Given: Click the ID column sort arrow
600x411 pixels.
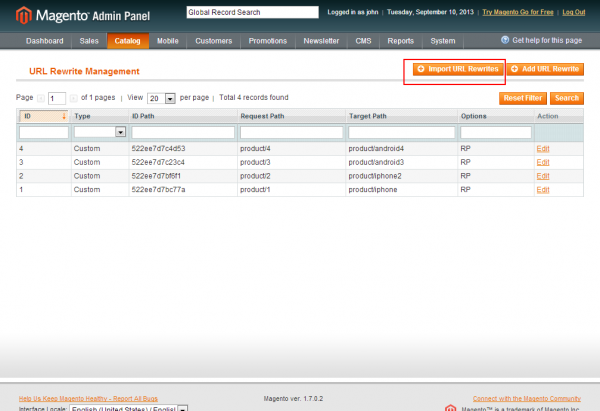Looking at the screenshot, I should click(64, 116).
